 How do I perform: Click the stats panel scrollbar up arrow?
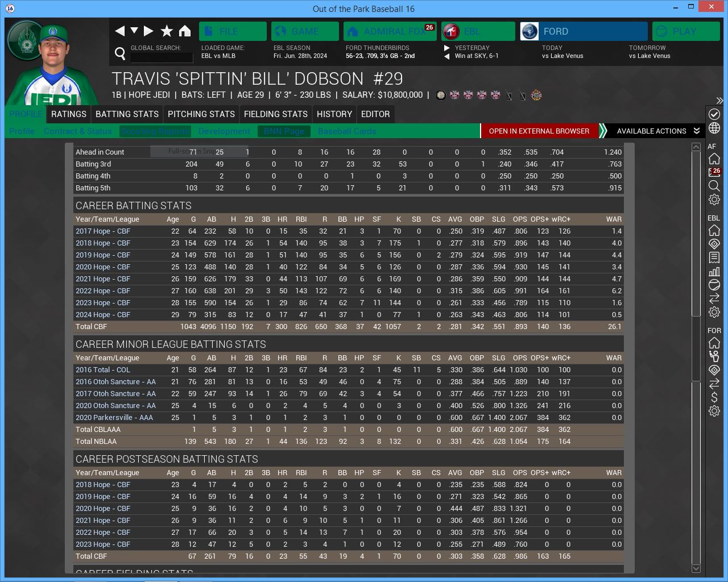(x=696, y=147)
